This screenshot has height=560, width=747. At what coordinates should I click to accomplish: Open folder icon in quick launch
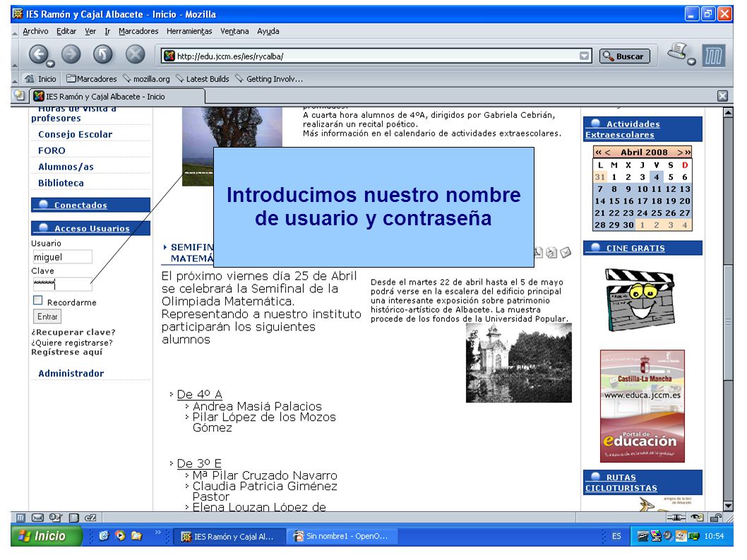click(137, 536)
